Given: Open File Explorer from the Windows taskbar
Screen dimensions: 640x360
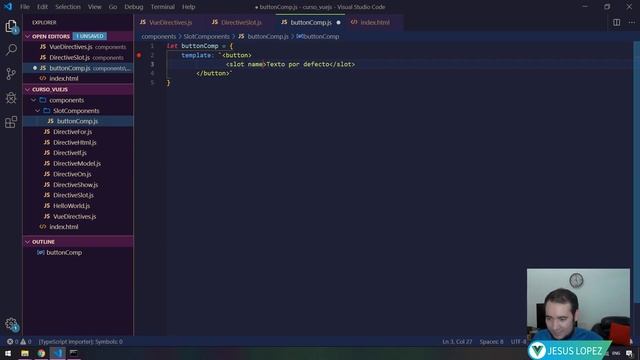Looking at the screenshot, I should [25, 353].
